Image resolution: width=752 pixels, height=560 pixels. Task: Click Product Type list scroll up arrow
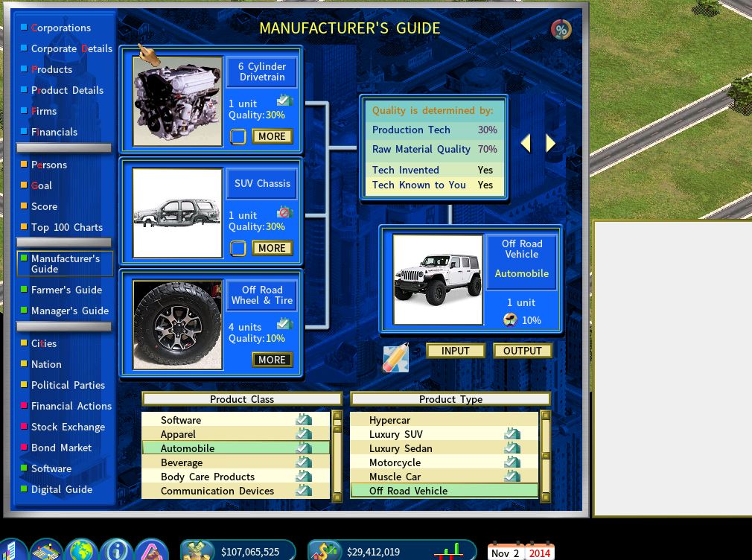[x=545, y=416]
